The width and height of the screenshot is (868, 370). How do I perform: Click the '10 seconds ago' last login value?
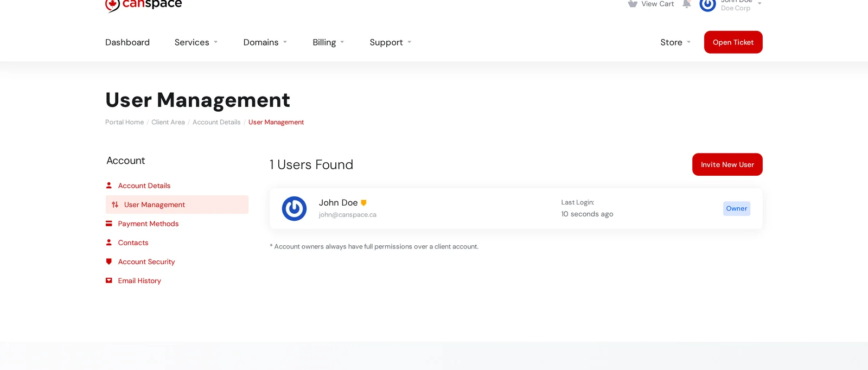[587, 214]
